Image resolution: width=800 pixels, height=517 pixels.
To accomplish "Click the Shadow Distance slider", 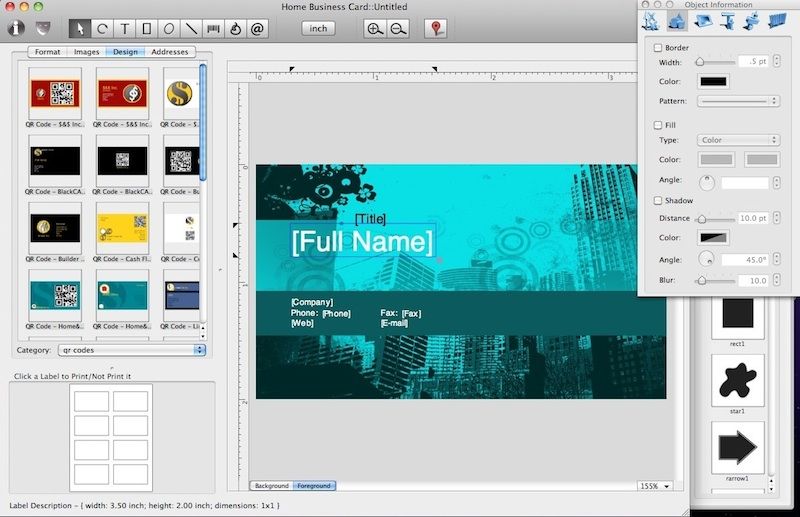I will click(x=716, y=219).
